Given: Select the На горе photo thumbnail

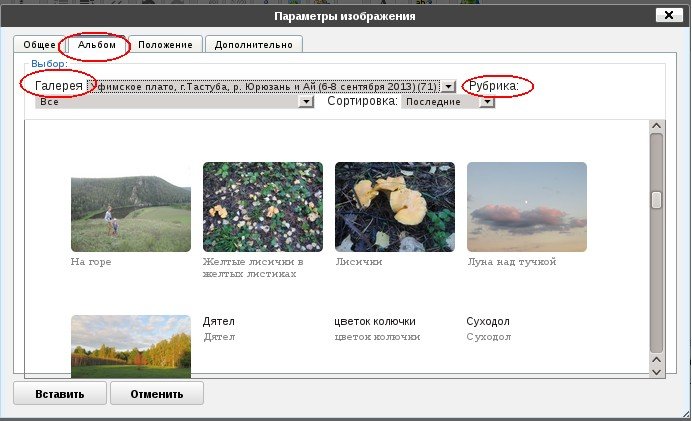Looking at the screenshot, I should 131,206.
